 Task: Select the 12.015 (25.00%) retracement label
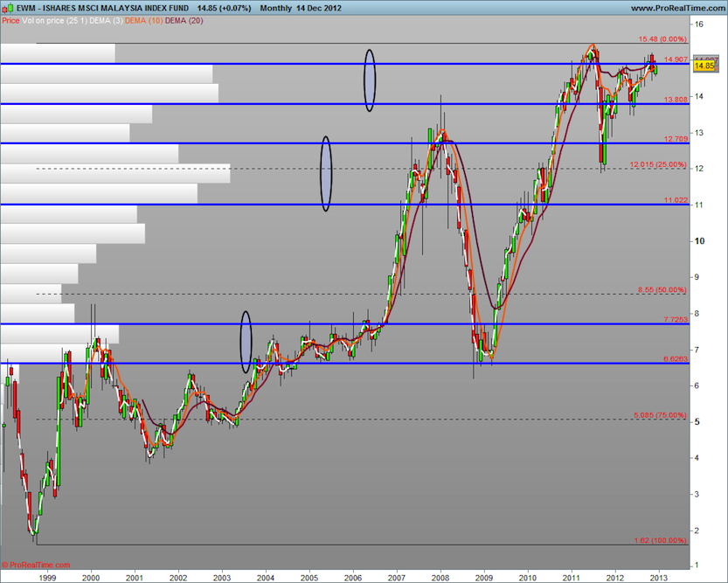658,164
